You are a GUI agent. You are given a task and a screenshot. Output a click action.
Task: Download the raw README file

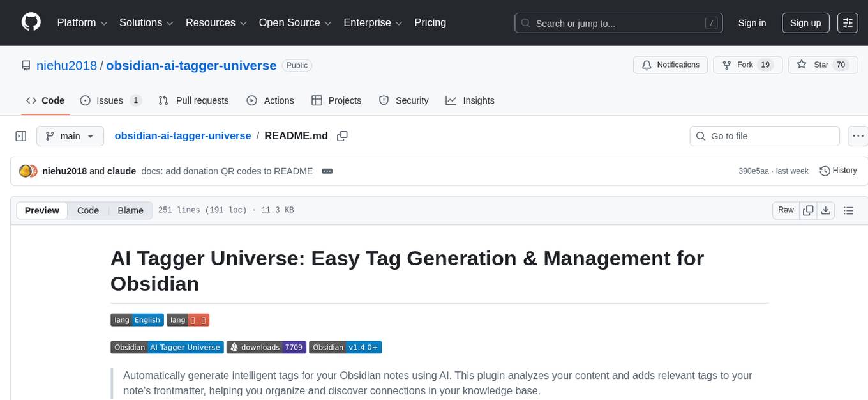tap(825, 210)
